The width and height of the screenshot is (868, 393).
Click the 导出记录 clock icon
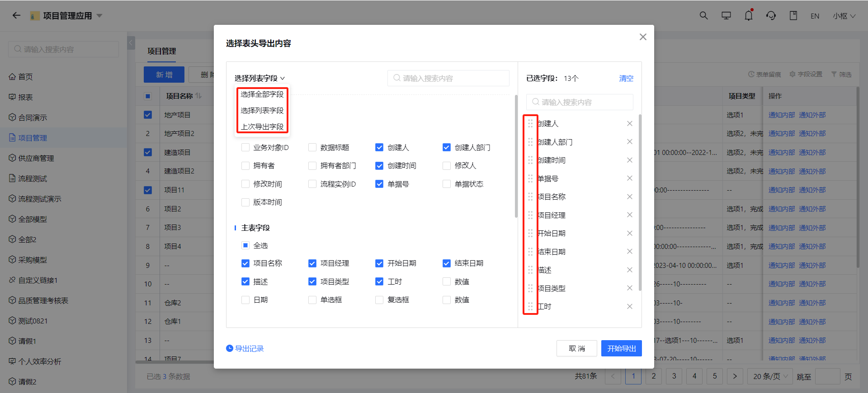point(230,348)
